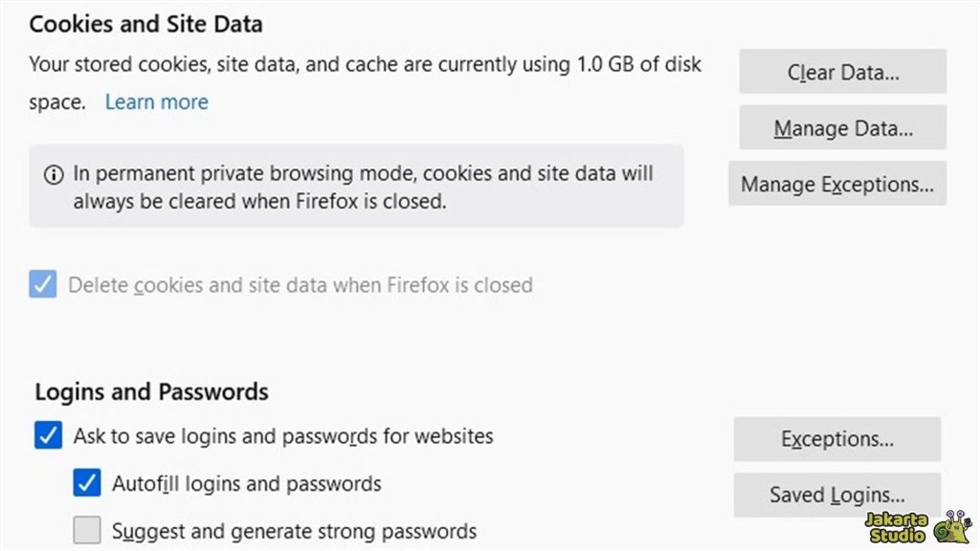Uncheck Autofill logins and passwords
This screenshot has width=980, height=551.
pos(87,483)
